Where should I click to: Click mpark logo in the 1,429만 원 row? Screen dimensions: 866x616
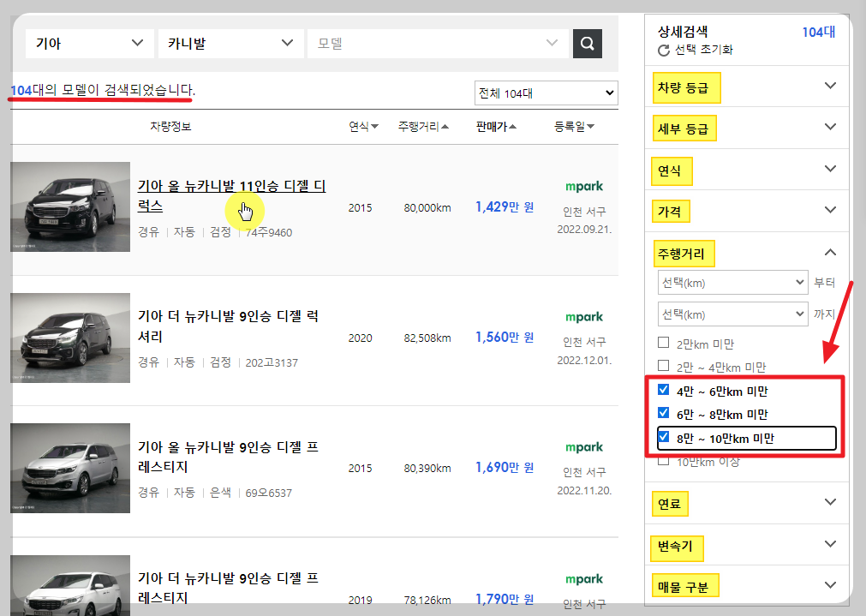584,187
